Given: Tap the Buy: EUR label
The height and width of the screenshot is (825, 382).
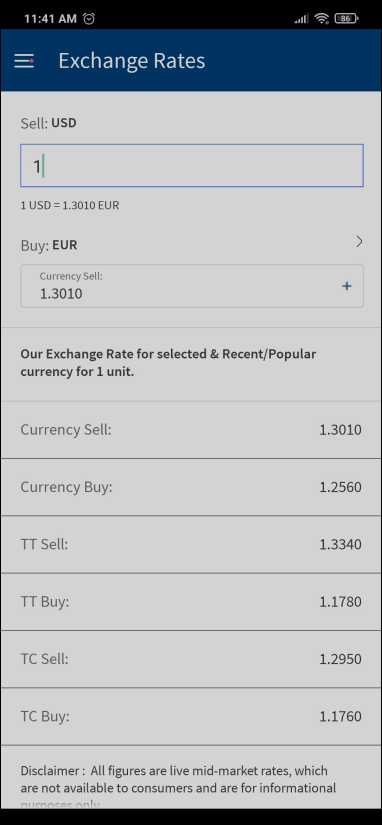Looking at the screenshot, I should 49,245.
